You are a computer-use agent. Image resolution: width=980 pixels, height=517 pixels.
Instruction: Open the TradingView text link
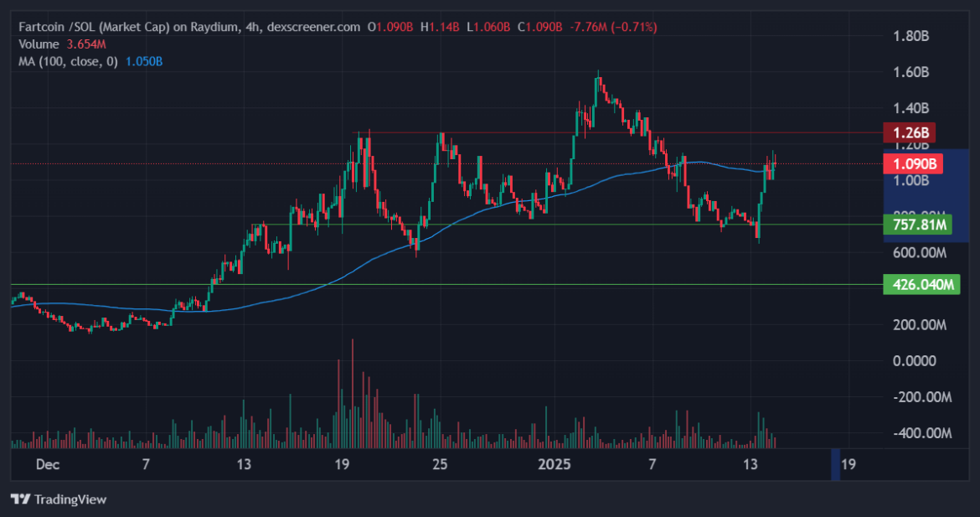pyautogui.click(x=70, y=499)
